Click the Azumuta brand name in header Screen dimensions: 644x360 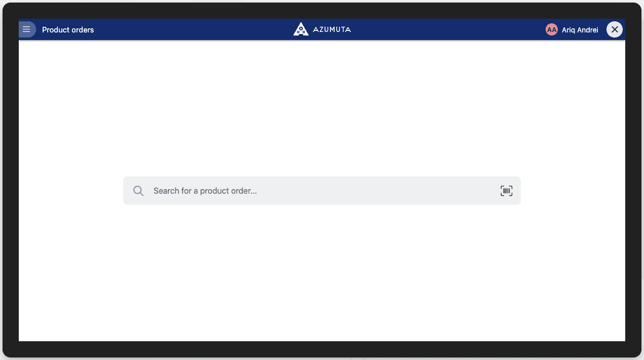(x=332, y=29)
